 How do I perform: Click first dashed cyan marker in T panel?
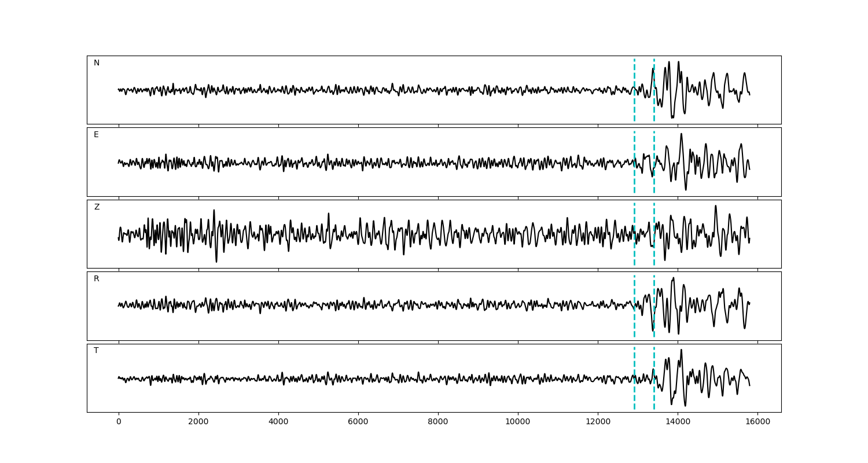pyautogui.click(x=634, y=394)
